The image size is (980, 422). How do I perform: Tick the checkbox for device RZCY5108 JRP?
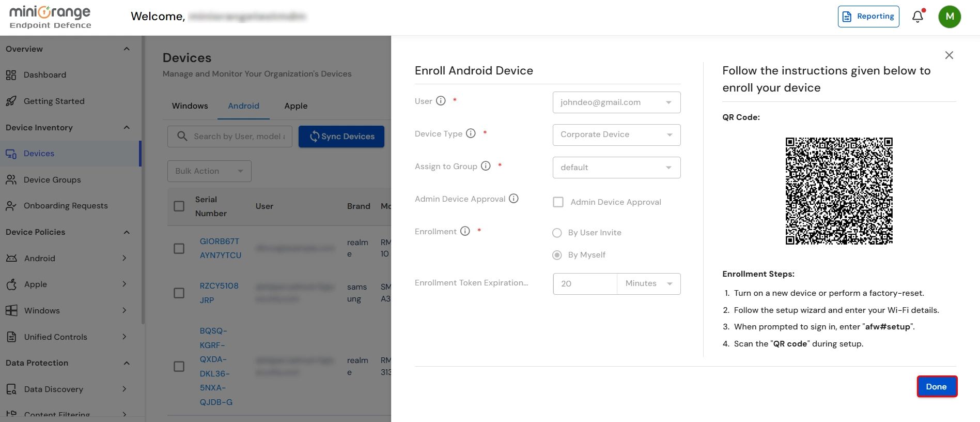tap(179, 293)
